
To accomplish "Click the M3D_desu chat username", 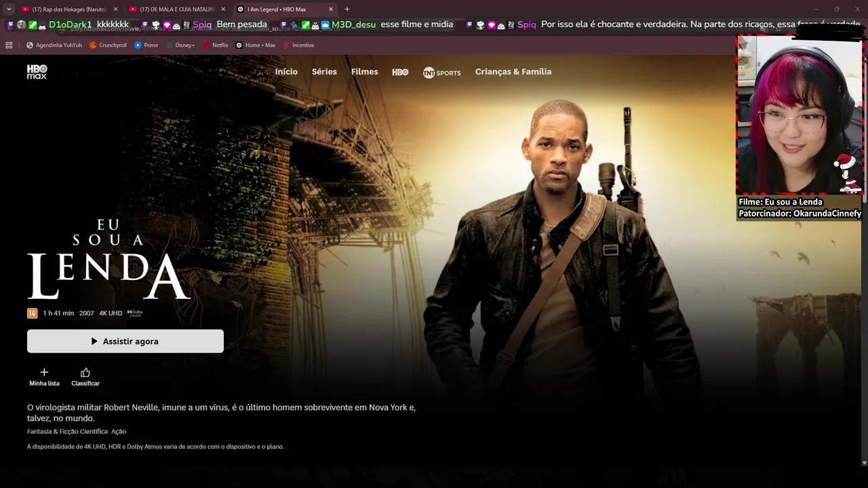I will coord(353,24).
